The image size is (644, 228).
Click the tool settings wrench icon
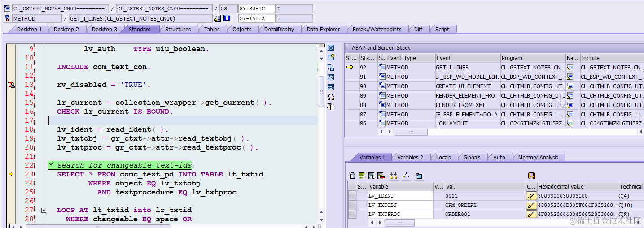(331, 107)
